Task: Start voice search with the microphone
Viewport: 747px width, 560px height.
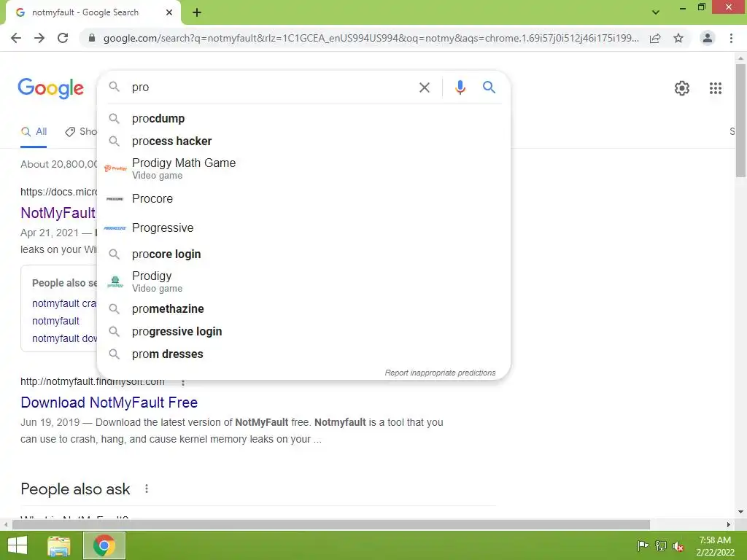Action: [x=460, y=87]
